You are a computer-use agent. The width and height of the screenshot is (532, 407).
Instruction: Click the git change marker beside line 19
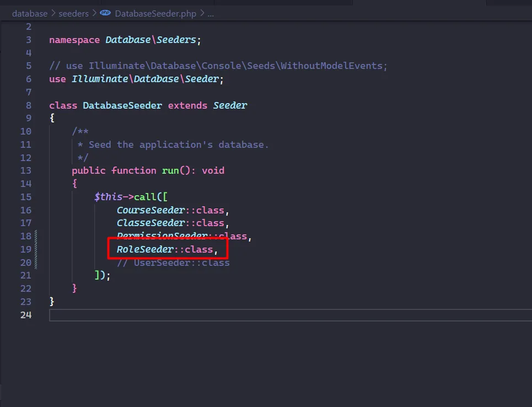coord(36,249)
